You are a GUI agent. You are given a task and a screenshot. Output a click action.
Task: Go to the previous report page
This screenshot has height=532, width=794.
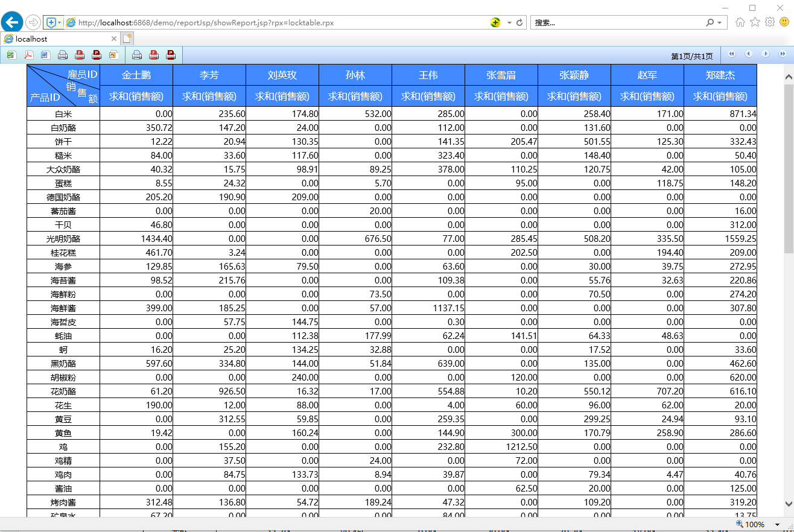pyautogui.click(x=749, y=54)
